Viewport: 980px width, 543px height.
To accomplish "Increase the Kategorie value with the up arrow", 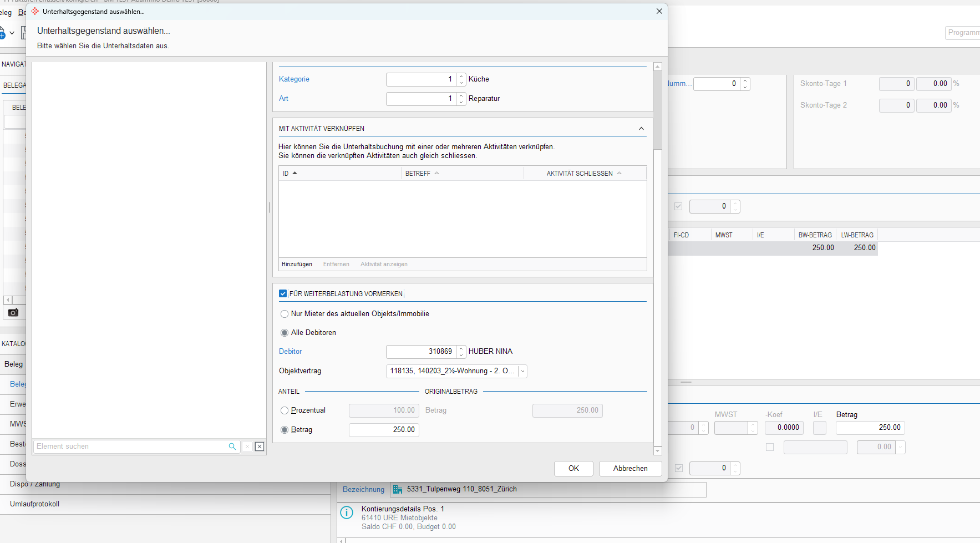I will [461, 77].
